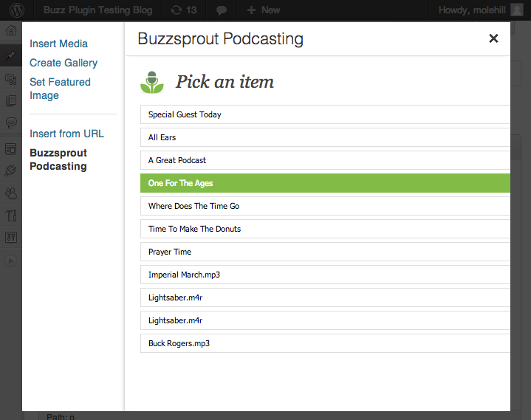This screenshot has height=420, width=531.
Task: Open the Media icon in the sidebar
Action: (11, 79)
